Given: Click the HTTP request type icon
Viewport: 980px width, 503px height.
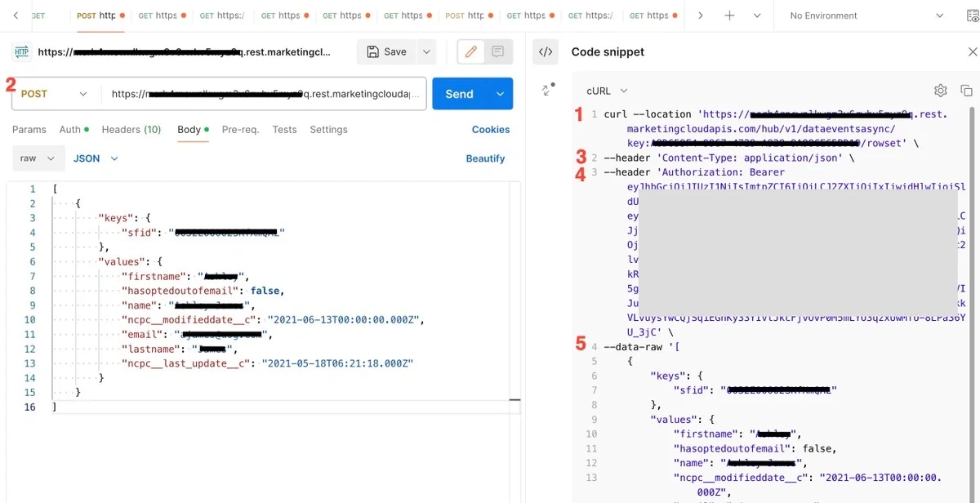Looking at the screenshot, I should point(22,52).
